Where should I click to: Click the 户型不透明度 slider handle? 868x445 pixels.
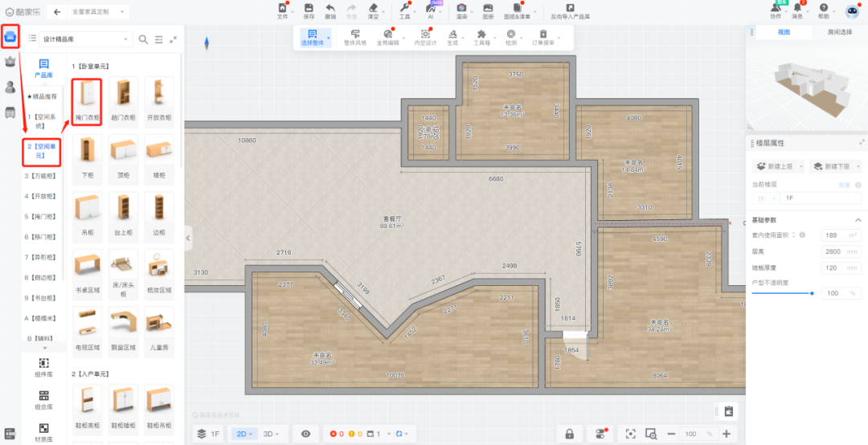pyautogui.click(x=812, y=293)
